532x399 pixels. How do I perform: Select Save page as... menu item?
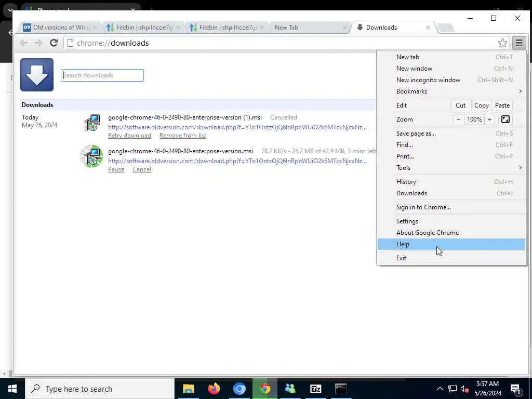tap(451, 134)
